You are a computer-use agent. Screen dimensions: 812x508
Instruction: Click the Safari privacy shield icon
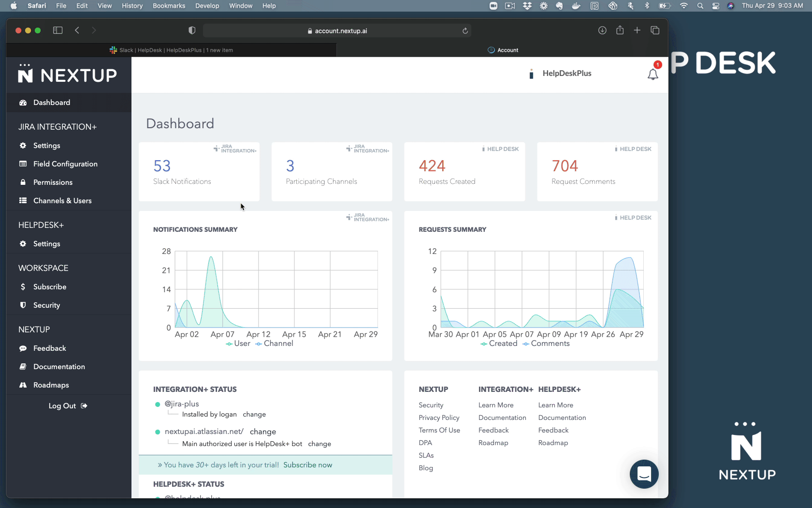tap(192, 30)
